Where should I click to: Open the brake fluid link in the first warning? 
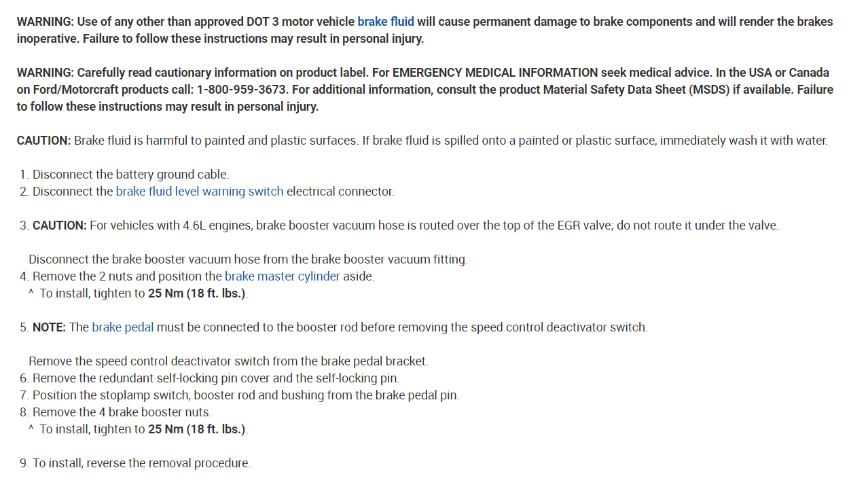tap(385, 22)
